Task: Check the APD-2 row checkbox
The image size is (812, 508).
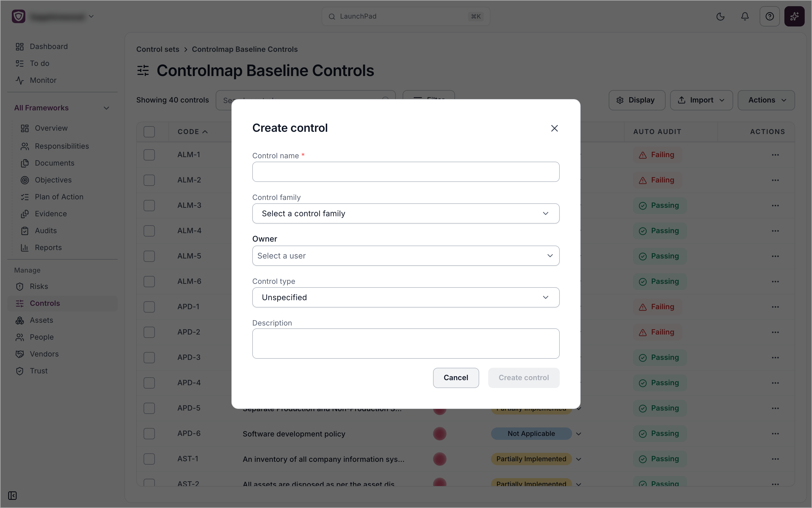Action: 149,332
